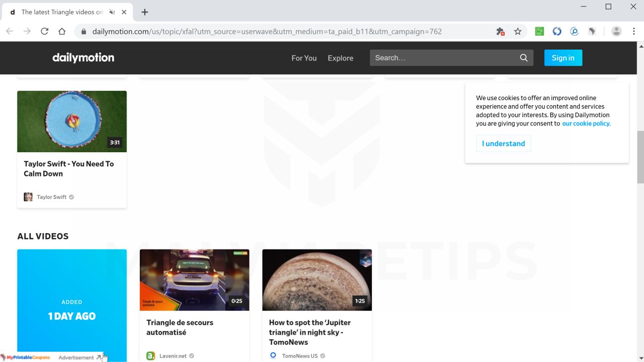Image resolution: width=644 pixels, height=362 pixels.
Task: Play the Triangle de secours car thumbnail
Action: pos(194,280)
